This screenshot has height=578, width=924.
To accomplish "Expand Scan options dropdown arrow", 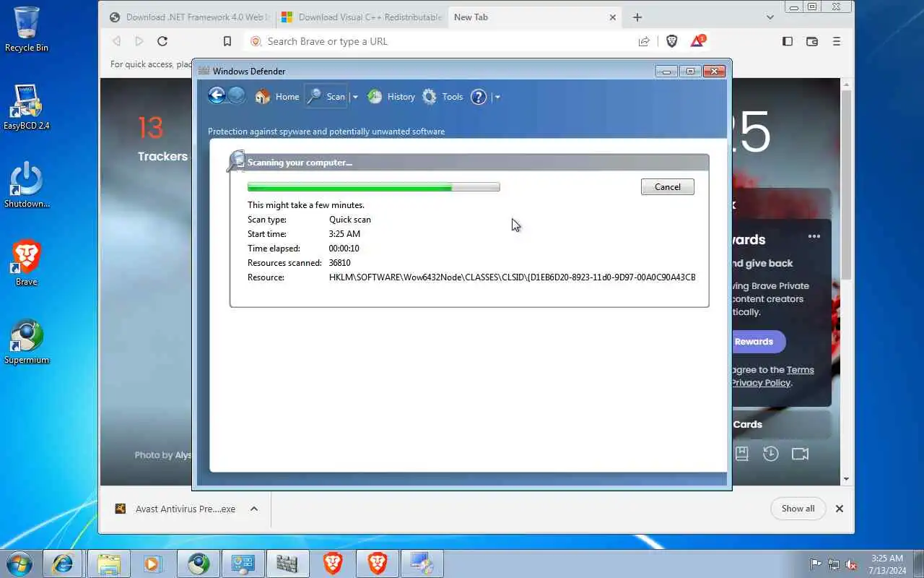I will click(354, 97).
